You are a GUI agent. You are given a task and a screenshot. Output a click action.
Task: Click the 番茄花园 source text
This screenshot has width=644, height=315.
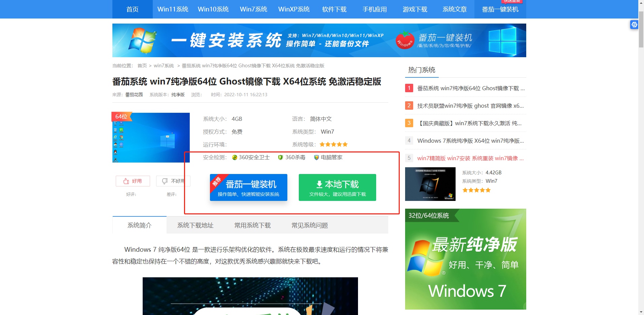134,95
